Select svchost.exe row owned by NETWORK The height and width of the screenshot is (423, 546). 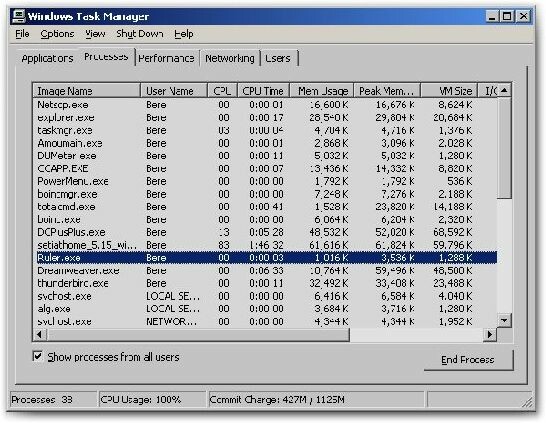point(265,321)
